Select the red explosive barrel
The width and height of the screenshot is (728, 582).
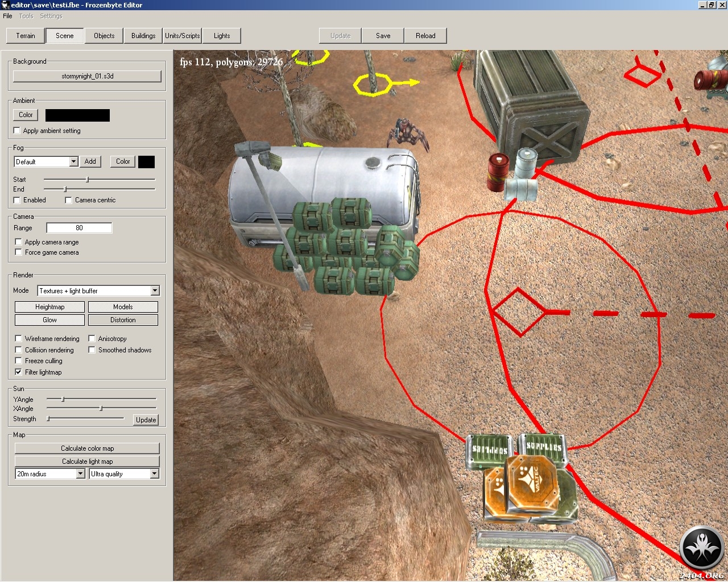pos(498,172)
